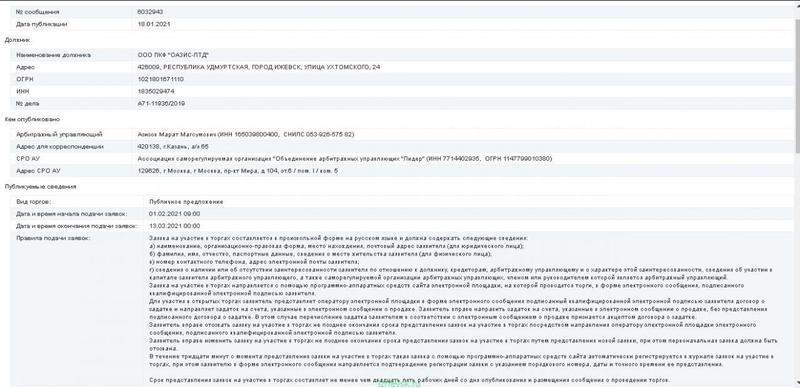Image resolution: width=800 pixels, height=388 pixels.
Task: Click the publication date 18.01.2021
Action: click(154, 24)
